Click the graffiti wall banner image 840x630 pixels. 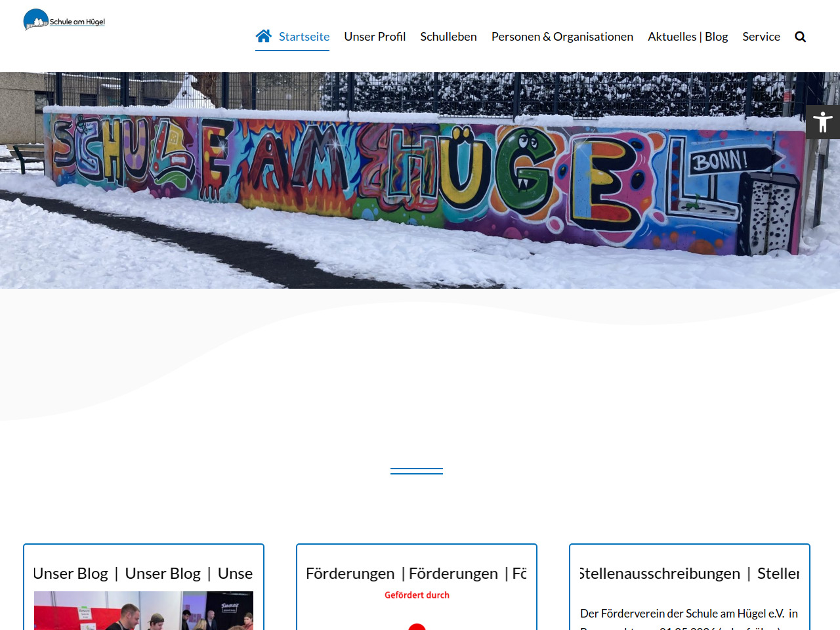(420, 180)
